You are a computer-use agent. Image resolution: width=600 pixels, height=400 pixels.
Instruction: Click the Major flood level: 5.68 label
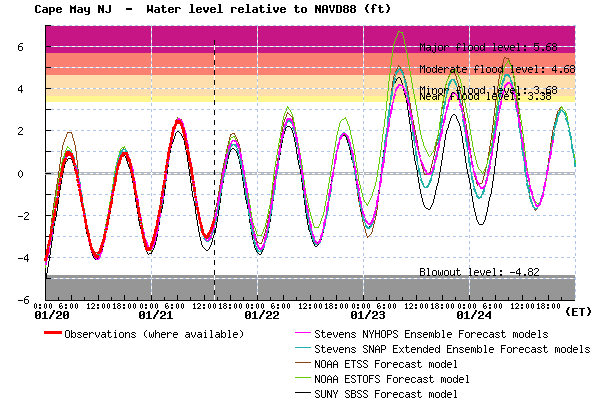pos(488,47)
